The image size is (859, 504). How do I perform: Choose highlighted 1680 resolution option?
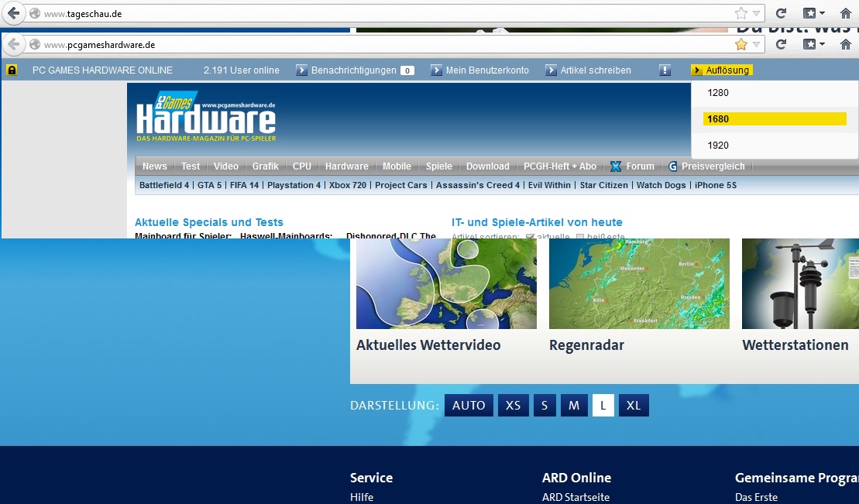[x=775, y=119]
